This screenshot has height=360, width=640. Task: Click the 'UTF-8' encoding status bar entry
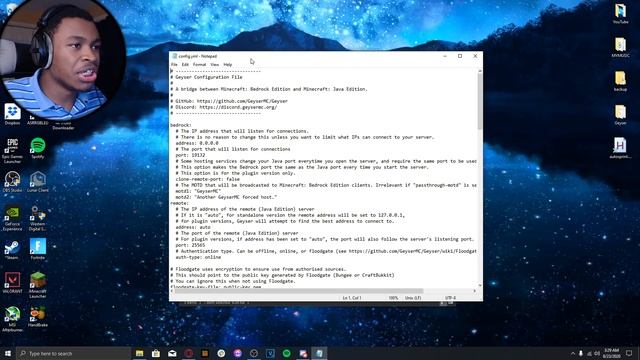coord(450,298)
